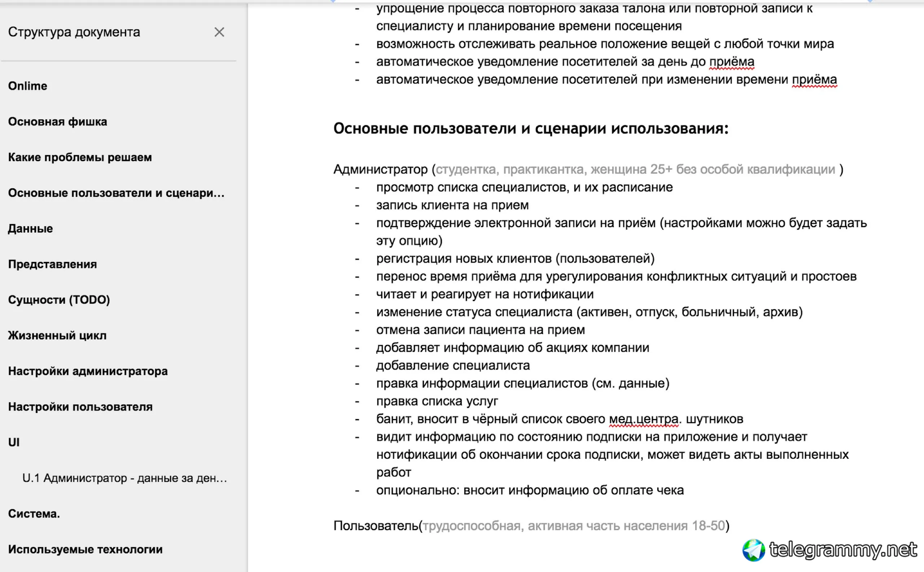Open subheading 'U.1 Администратор - данные за ден…'
The width and height of the screenshot is (924, 572).
pyautogui.click(x=125, y=478)
